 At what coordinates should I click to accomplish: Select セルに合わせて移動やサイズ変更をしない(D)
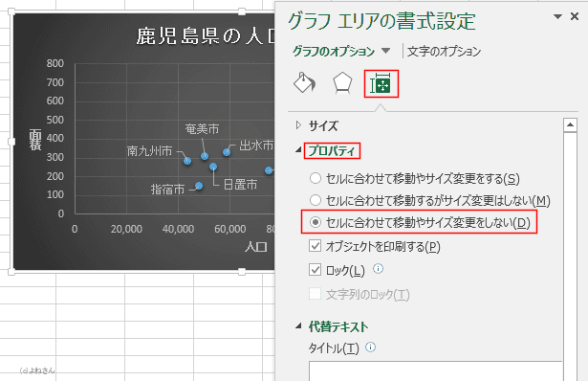pos(420,223)
